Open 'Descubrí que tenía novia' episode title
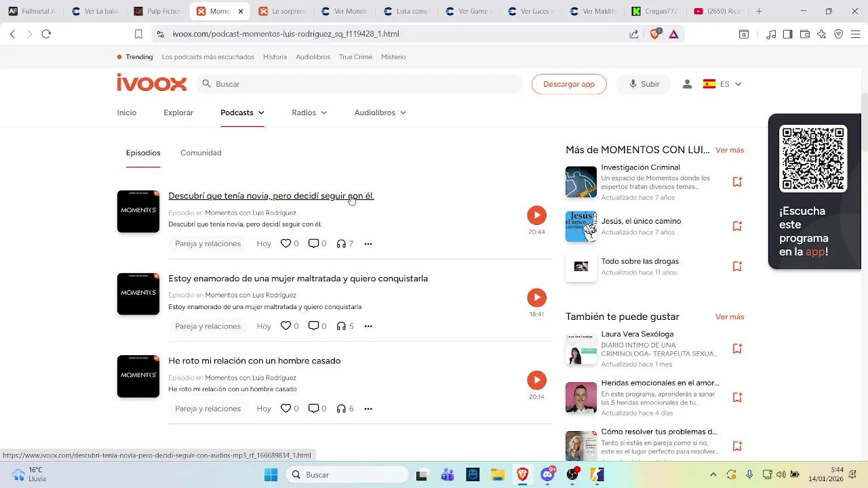This screenshot has width=868, height=488. 271,196
